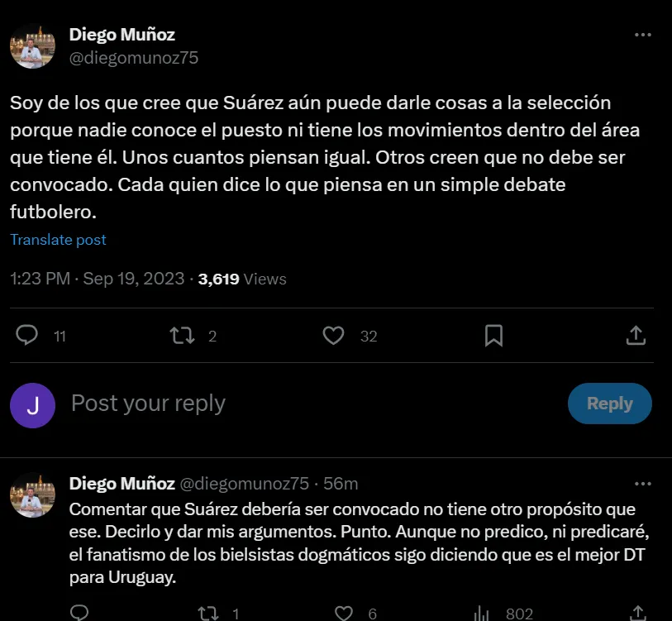Click the blue Reply button

pyautogui.click(x=609, y=404)
